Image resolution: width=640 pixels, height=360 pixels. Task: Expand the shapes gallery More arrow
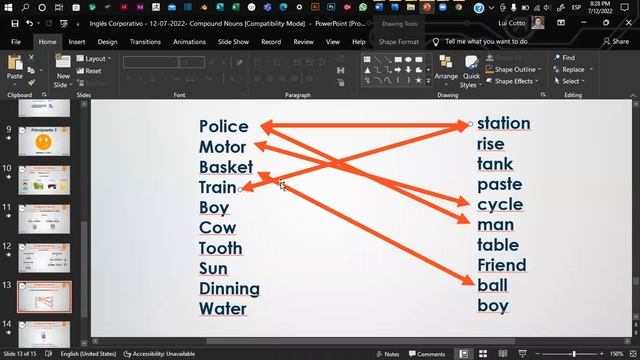[x=428, y=81]
